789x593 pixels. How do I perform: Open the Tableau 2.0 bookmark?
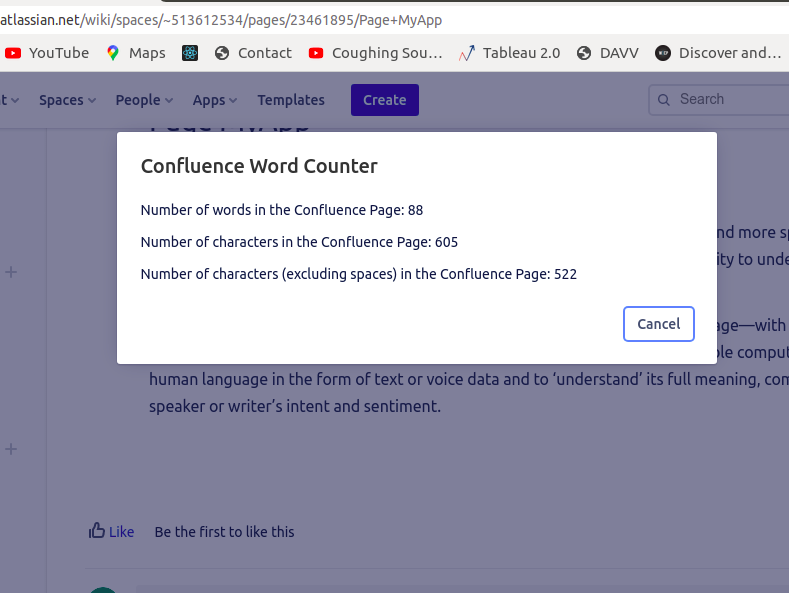509,53
